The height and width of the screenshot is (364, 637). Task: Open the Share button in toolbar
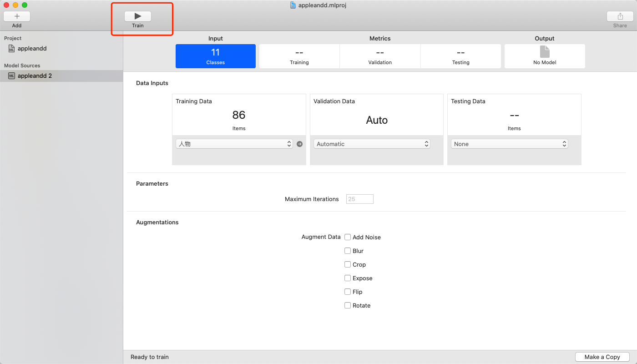tap(620, 16)
